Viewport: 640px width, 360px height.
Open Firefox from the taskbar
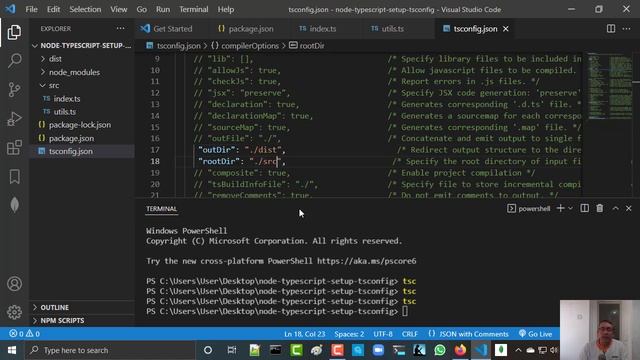click(460, 350)
